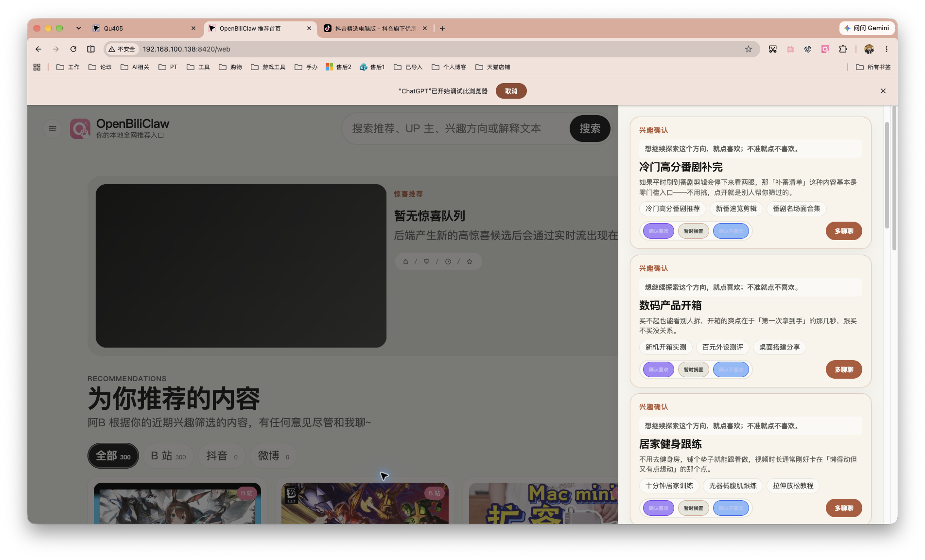Switch to the 抖音精选电脑版 browser tab
Viewport: 925px width, 560px height.
point(375,28)
